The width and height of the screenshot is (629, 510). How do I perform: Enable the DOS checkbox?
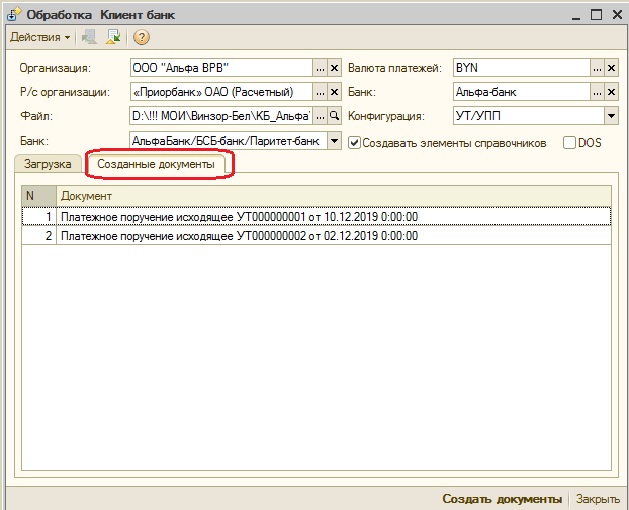tap(569, 143)
